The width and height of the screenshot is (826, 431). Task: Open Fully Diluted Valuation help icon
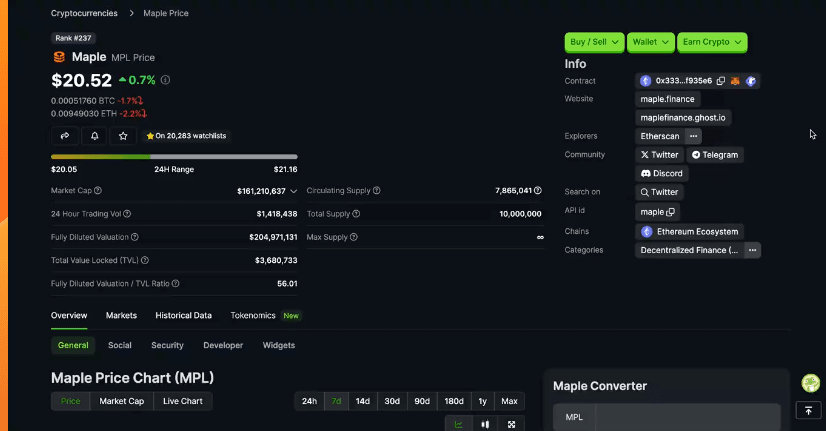(135, 237)
